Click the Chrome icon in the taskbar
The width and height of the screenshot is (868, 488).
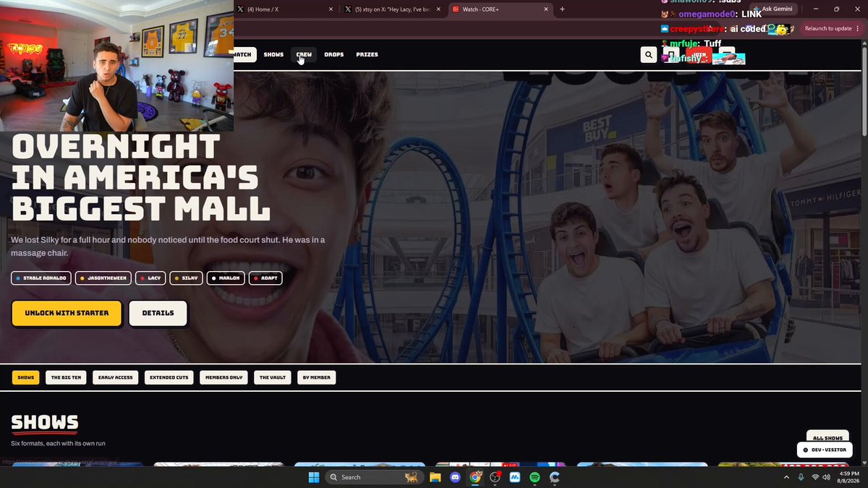pos(475,477)
